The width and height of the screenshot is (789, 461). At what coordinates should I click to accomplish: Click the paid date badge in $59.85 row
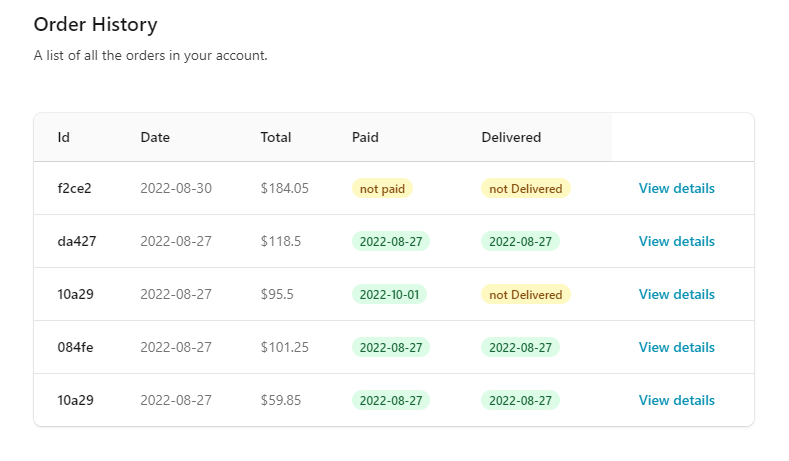click(390, 400)
